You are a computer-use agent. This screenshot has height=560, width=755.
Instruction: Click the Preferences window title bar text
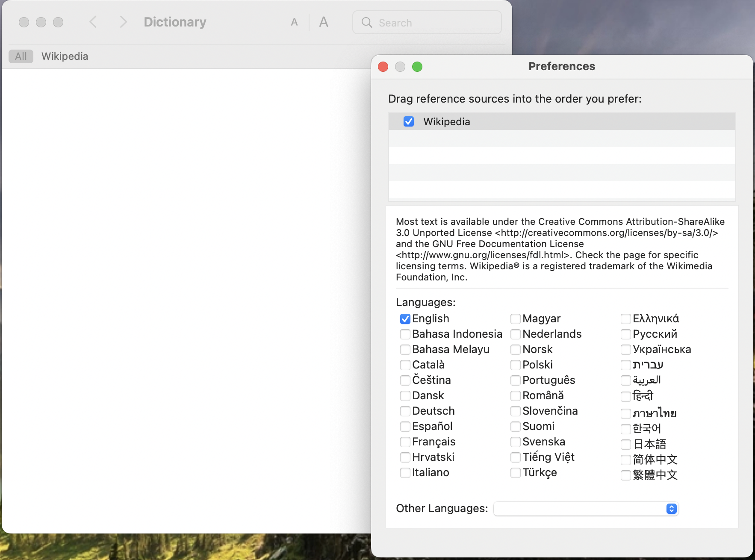pos(562,66)
